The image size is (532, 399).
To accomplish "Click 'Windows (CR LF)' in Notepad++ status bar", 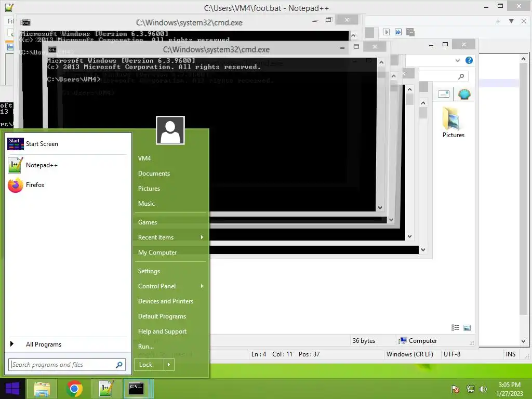I will (x=409, y=354).
